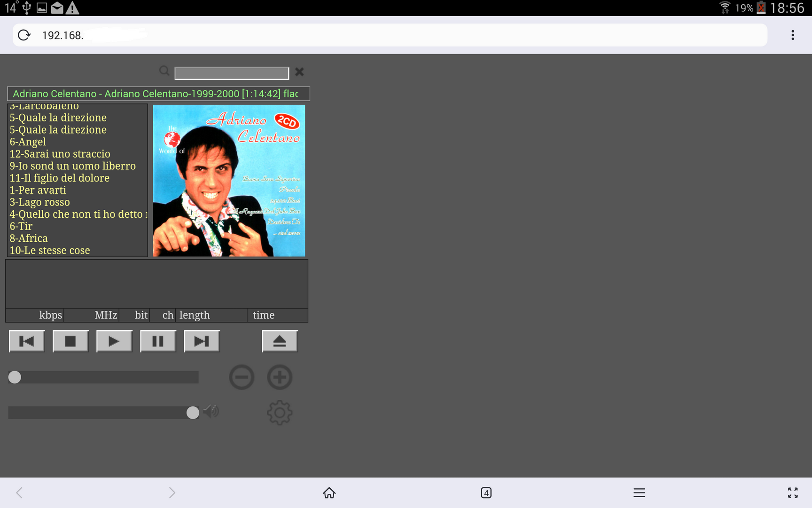Skip to the next track
Screen dimensions: 812x508
[202, 341]
